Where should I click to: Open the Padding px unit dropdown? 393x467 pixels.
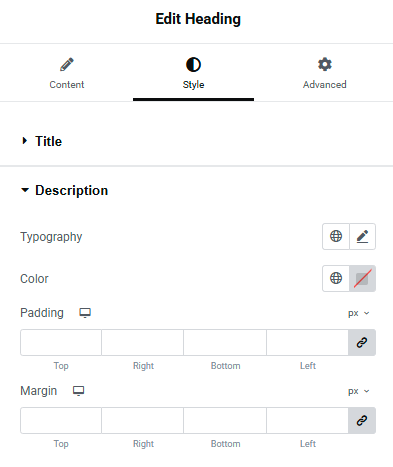tap(359, 313)
